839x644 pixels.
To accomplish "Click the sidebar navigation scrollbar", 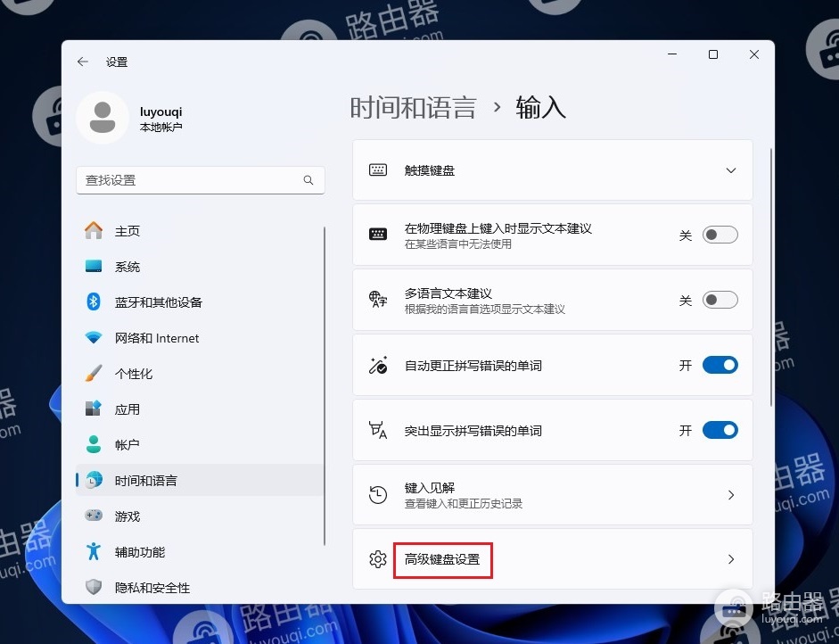I will click(325, 386).
